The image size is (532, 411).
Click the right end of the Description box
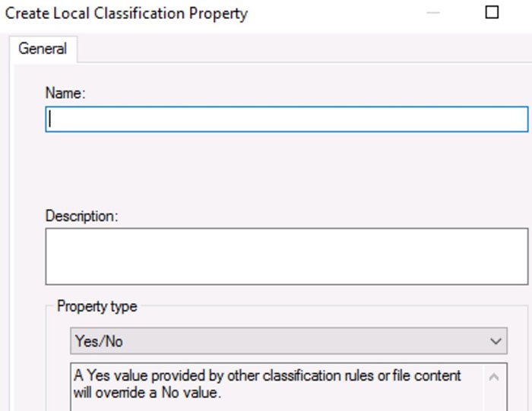521,256
